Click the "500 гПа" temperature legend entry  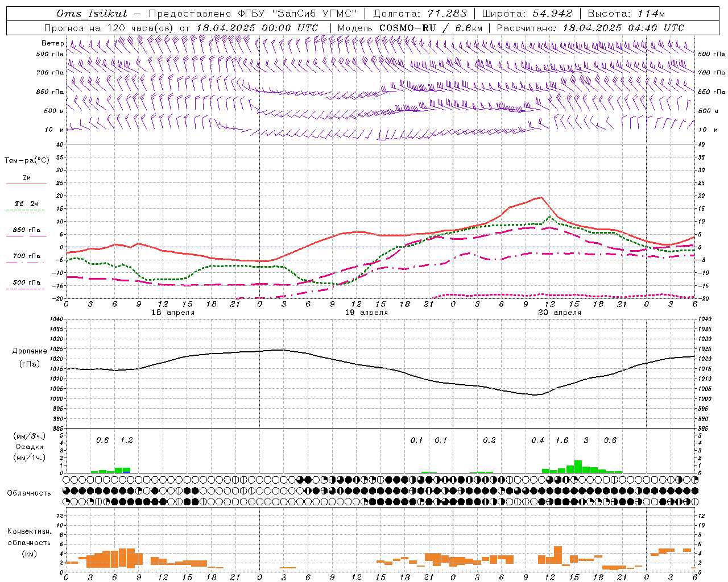tap(27, 282)
